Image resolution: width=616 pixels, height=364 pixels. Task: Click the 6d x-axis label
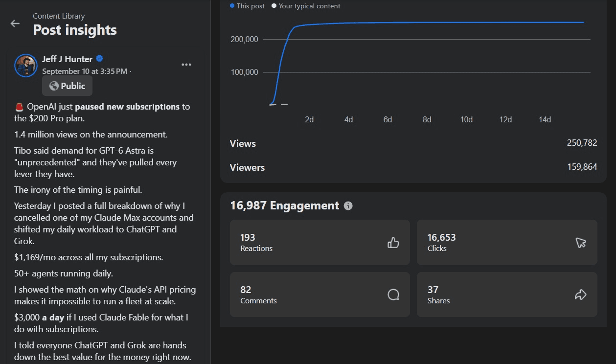388,119
